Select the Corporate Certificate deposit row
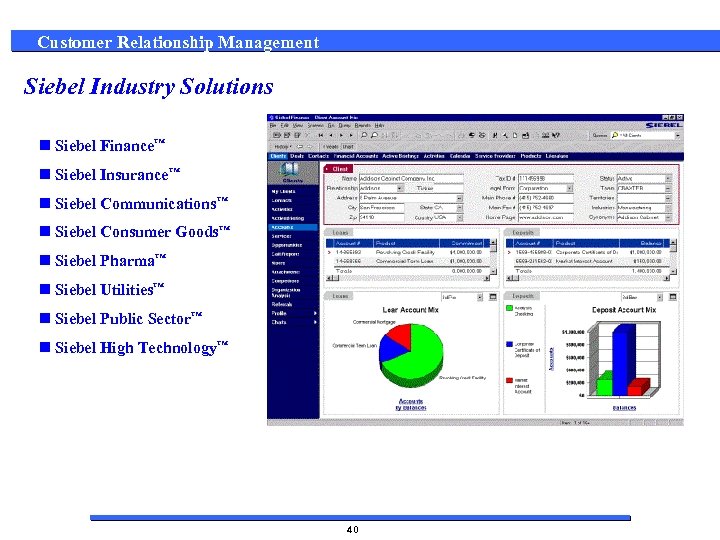Image resolution: width=720 pixels, height=540 pixels. pos(588,253)
